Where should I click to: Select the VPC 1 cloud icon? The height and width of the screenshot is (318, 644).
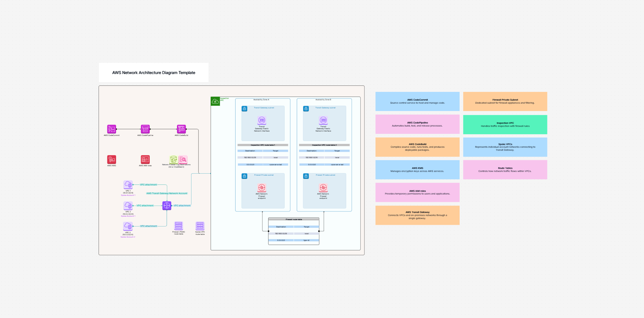(128, 185)
